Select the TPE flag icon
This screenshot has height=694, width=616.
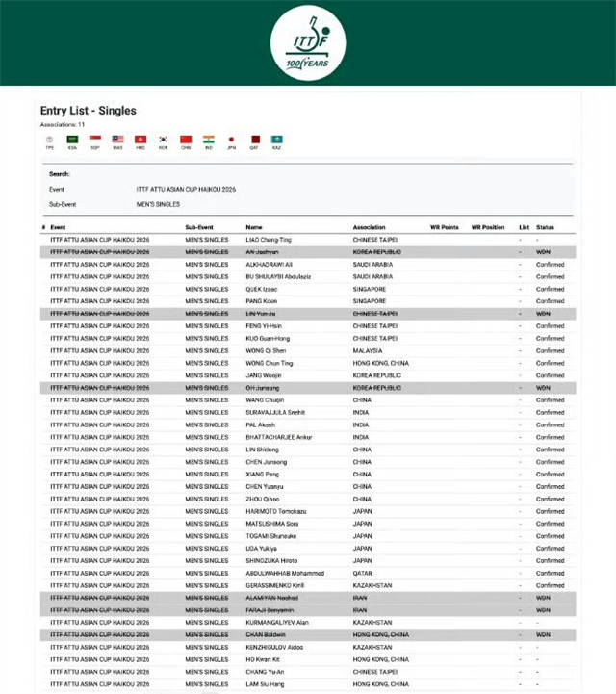click(x=49, y=140)
